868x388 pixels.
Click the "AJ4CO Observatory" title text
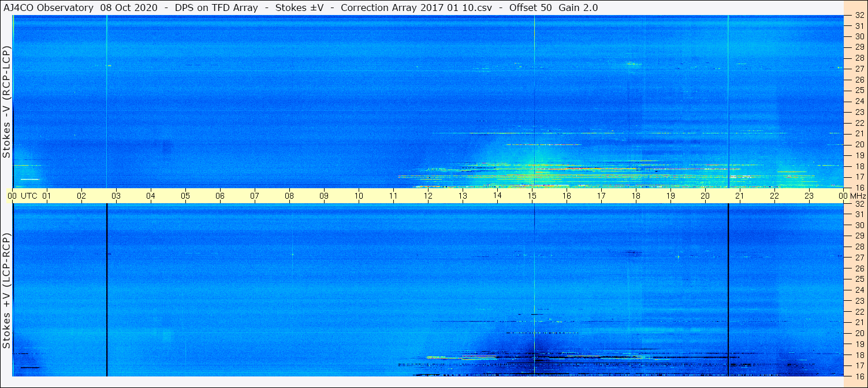48,8
